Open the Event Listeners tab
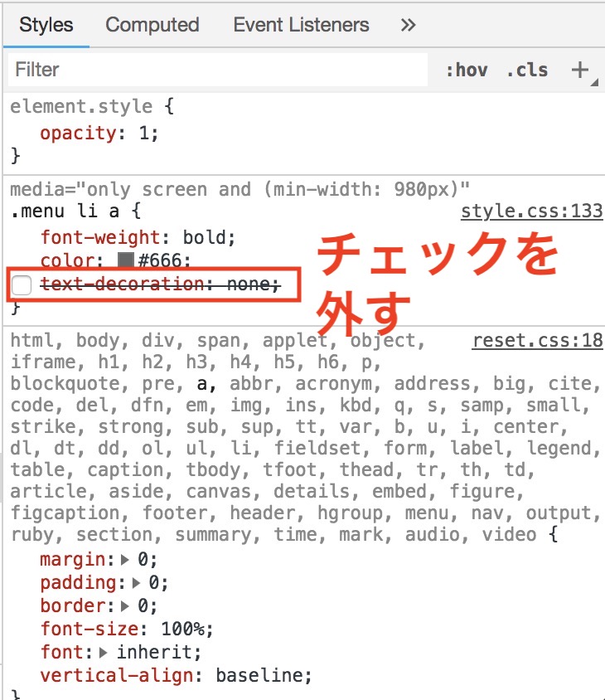The image size is (605, 700). (x=301, y=25)
